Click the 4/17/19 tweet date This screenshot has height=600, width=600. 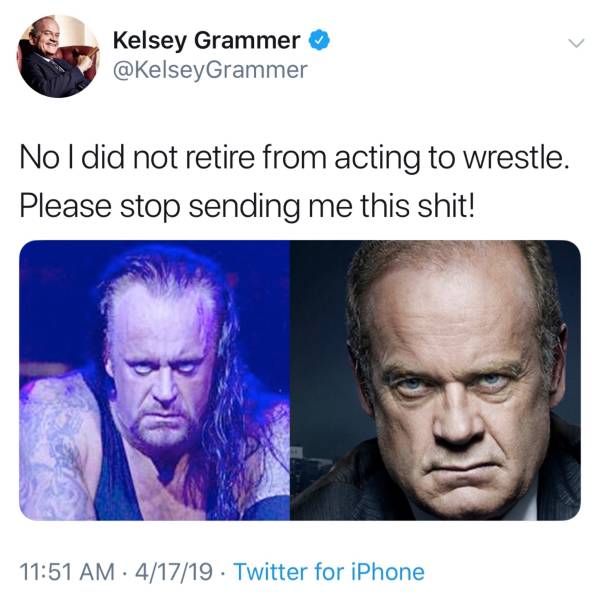point(175,572)
